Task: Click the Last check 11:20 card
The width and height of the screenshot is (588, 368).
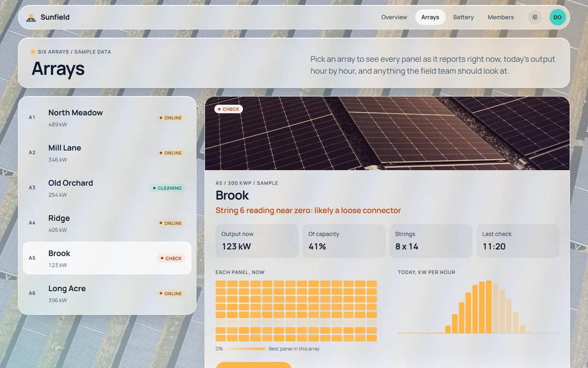Action: tap(518, 241)
